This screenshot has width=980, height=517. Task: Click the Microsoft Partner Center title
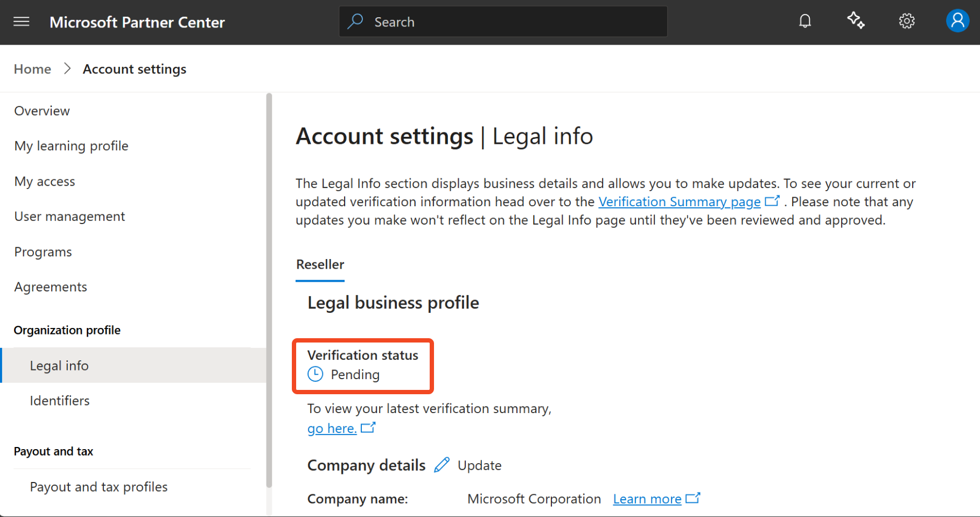pos(137,22)
